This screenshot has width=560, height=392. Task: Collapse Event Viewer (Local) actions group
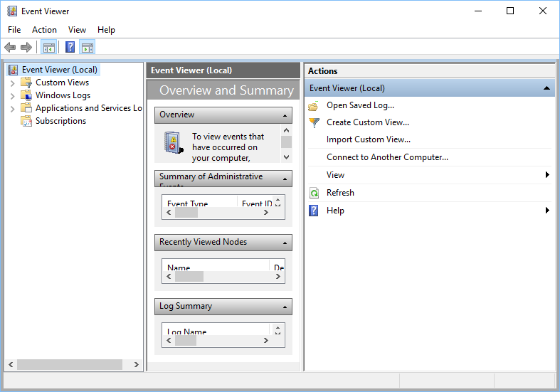pyautogui.click(x=546, y=88)
